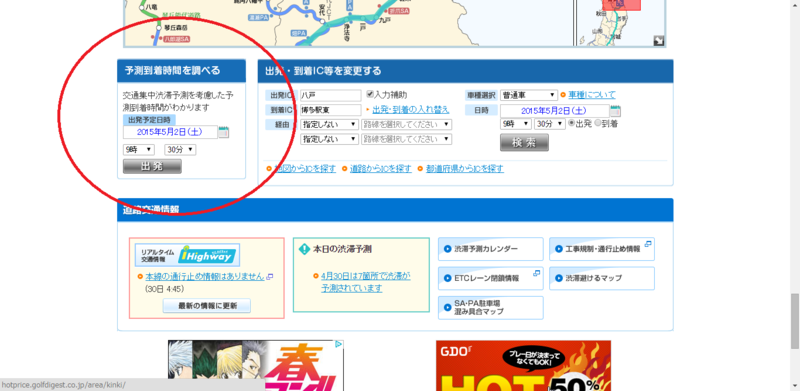Click 本日の渋滞予測 warning diamond icon

[305, 249]
